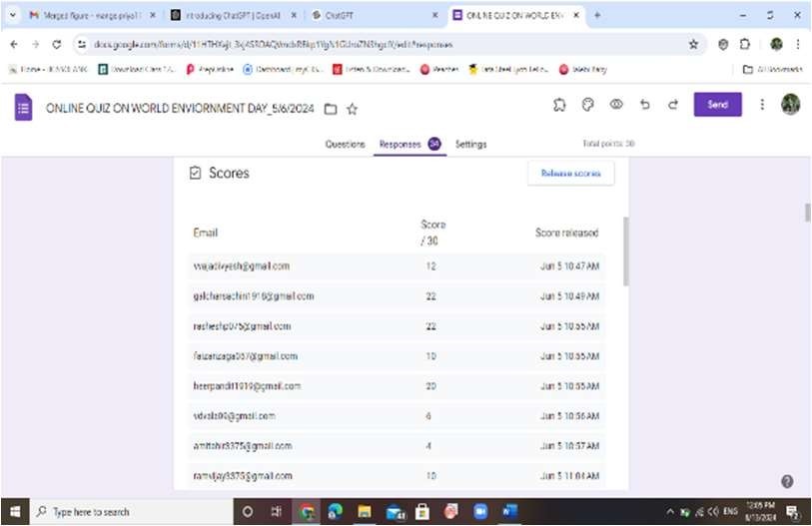Open the help question mark icon
Image resolution: width=812 pixels, height=526 pixels.
click(x=787, y=481)
